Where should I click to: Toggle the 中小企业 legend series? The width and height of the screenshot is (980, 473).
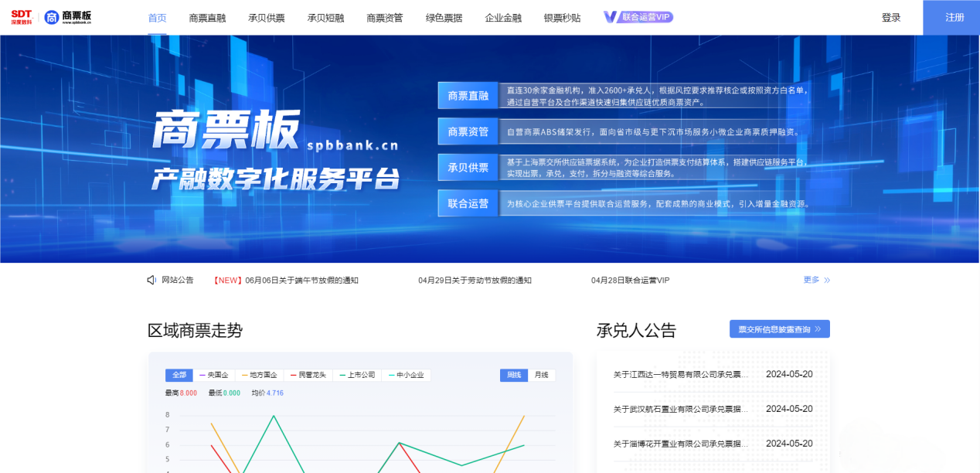click(407, 375)
